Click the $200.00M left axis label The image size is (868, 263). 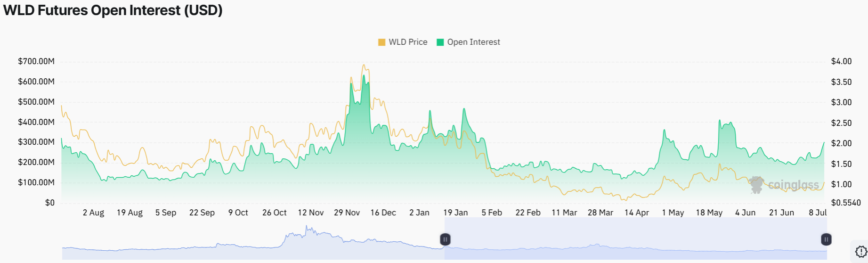click(x=36, y=162)
